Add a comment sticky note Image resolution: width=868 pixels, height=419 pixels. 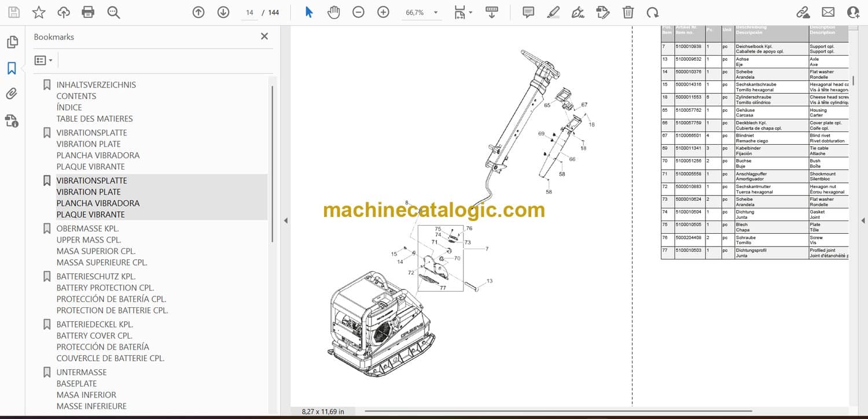[528, 12]
